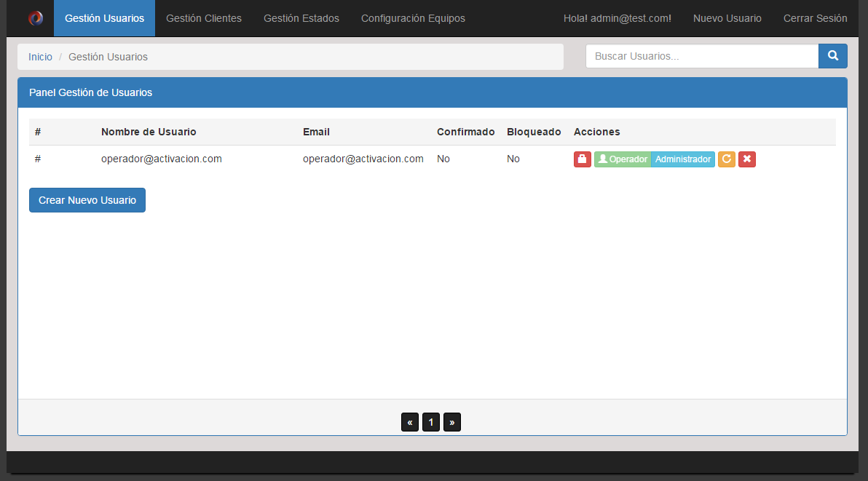This screenshot has height=481, width=868.
Task: Follow the Inicio breadcrumb link
Action: [40, 57]
